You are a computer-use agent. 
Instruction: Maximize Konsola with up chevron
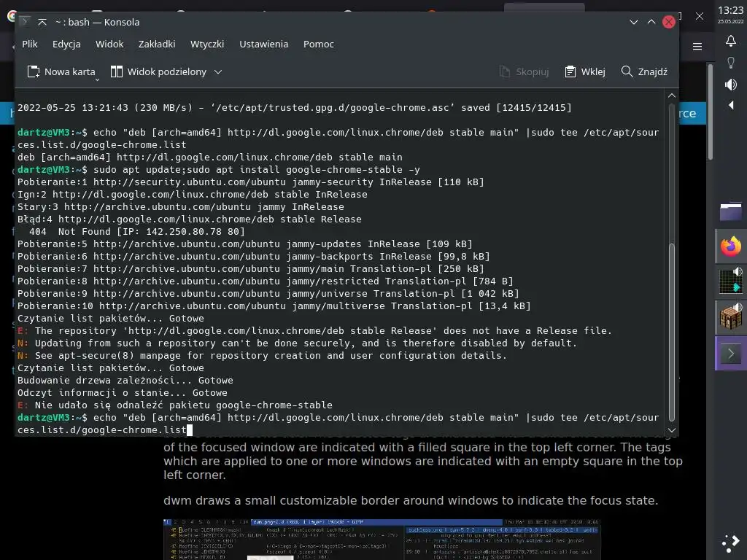pyautogui.click(x=651, y=22)
